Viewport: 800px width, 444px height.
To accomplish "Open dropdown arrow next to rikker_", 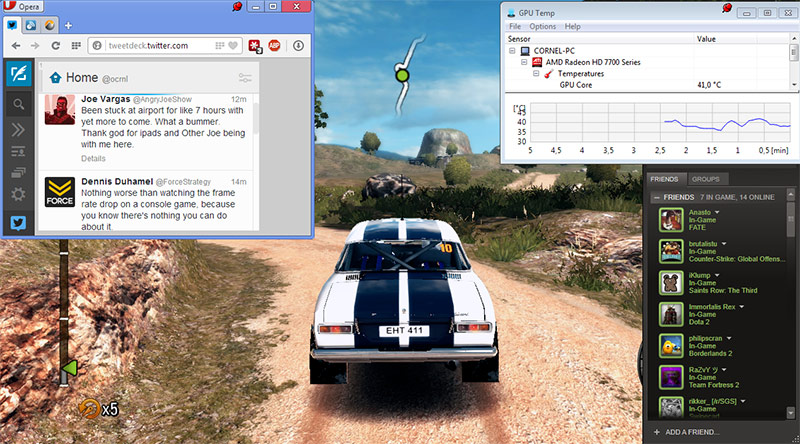I will point(743,401).
